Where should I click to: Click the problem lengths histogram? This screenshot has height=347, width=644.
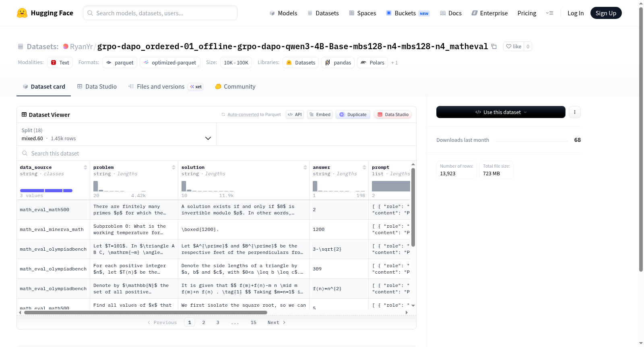tap(120, 186)
